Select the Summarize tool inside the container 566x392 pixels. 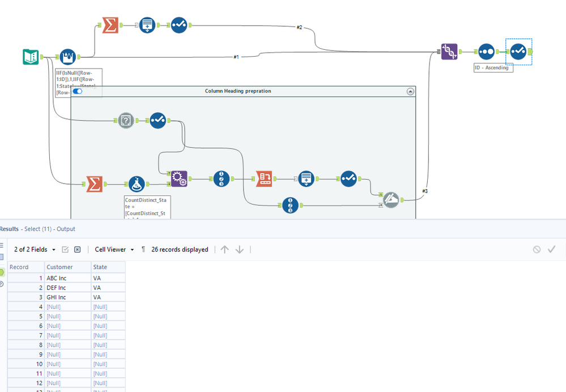click(94, 184)
